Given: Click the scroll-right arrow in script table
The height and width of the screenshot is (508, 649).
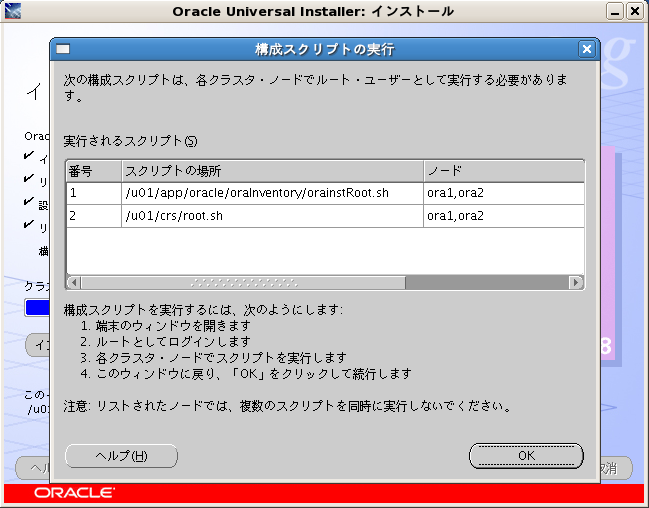Looking at the screenshot, I should pyautogui.click(x=576, y=282).
